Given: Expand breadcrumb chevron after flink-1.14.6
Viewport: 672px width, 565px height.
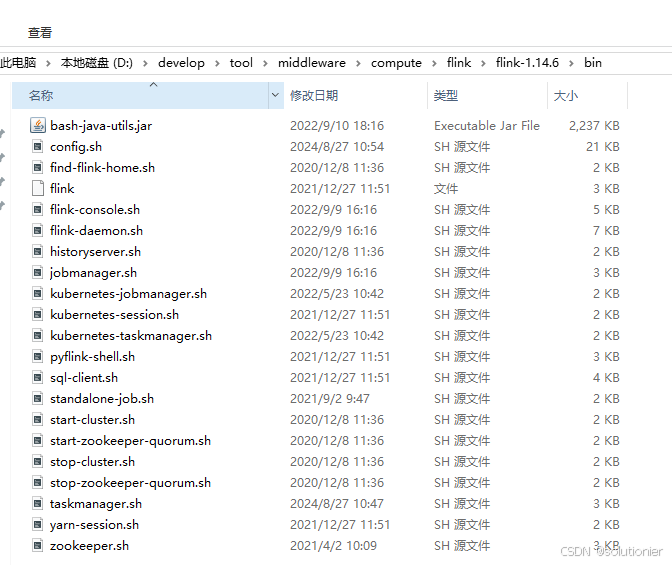Looking at the screenshot, I should tap(571, 63).
